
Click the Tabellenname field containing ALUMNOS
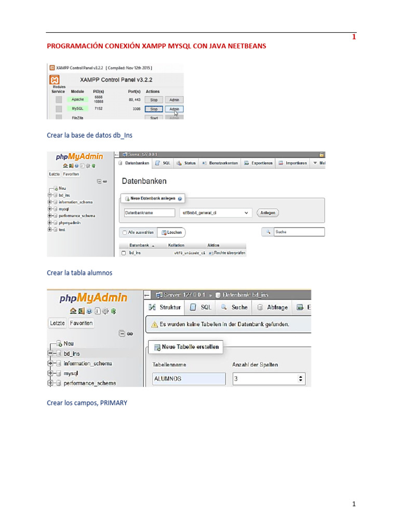tap(189, 379)
